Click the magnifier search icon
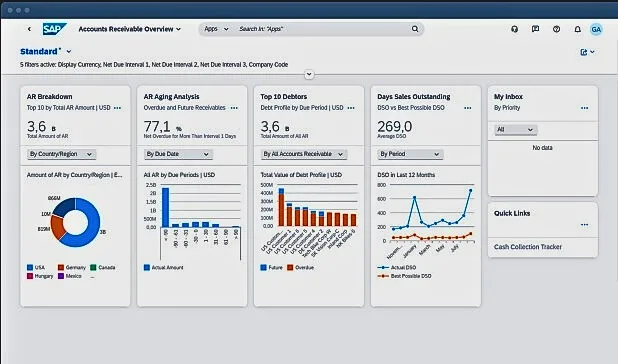618x364 pixels. point(415,29)
